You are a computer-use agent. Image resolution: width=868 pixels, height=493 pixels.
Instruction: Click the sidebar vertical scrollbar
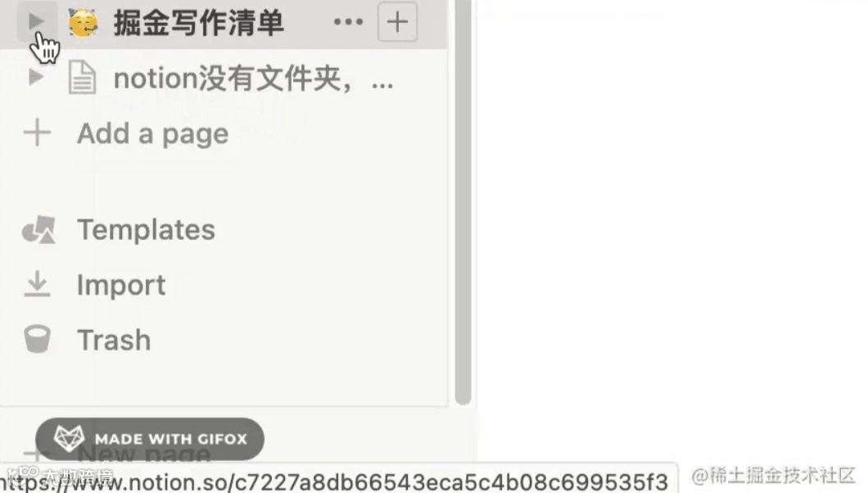point(463,202)
